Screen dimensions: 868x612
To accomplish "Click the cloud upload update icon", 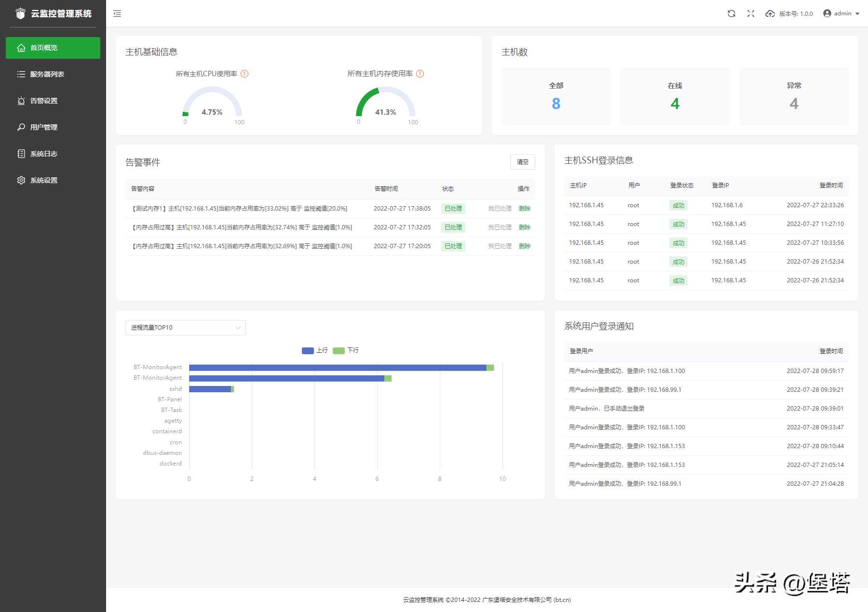I will coord(770,13).
